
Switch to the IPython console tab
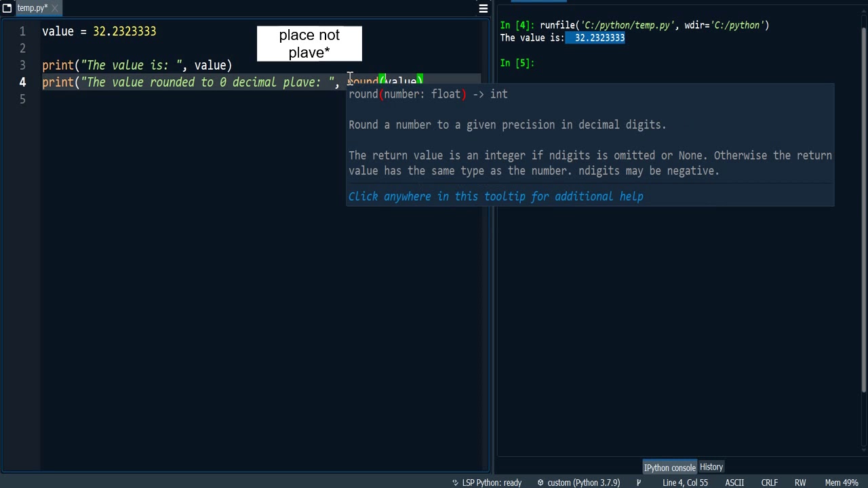pyautogui.click(x=669, y=468)
